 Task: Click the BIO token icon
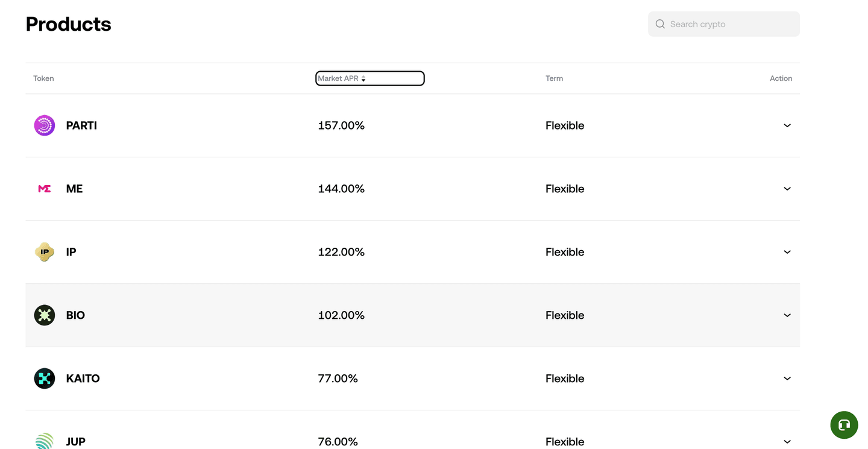coord(45,315)
